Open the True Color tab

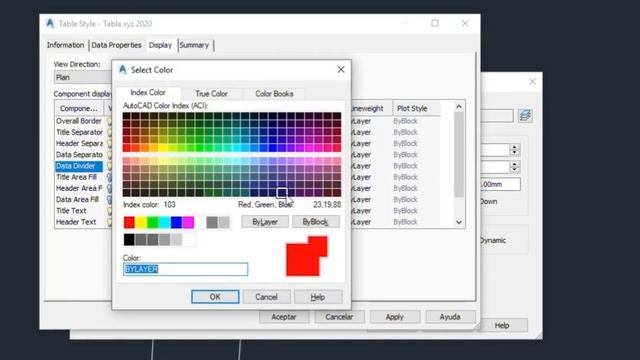click(211, 93)
